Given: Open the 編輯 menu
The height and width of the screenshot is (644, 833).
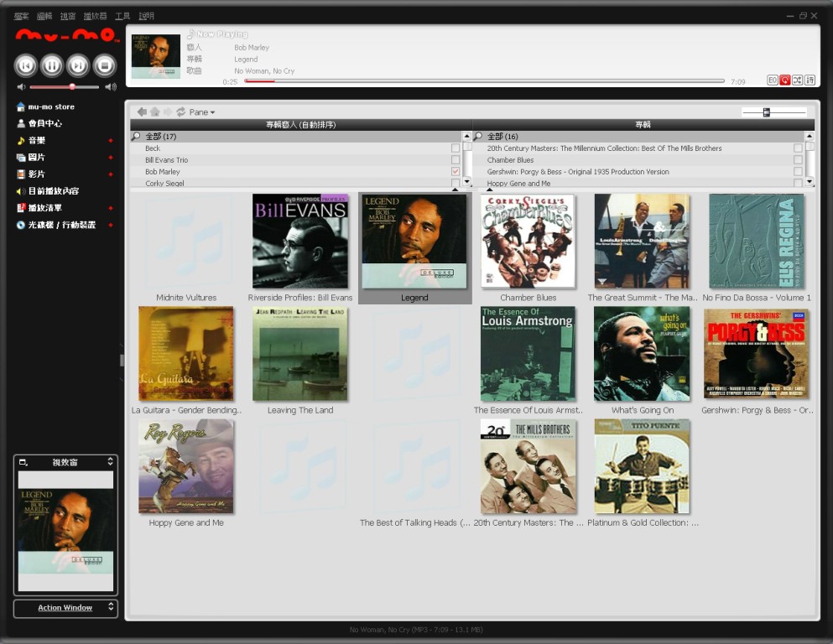Looking at the screenshot, I should (x=44, y=16).
